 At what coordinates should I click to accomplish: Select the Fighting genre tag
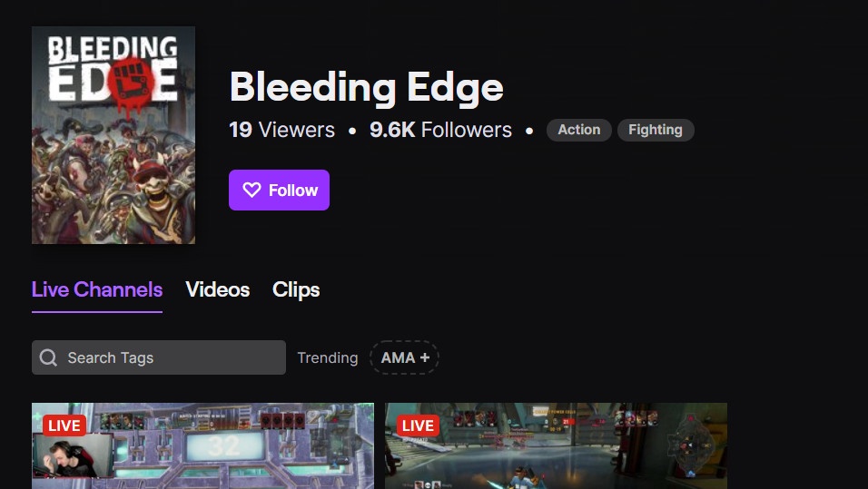pyautogui.click(x=656, y=130)
